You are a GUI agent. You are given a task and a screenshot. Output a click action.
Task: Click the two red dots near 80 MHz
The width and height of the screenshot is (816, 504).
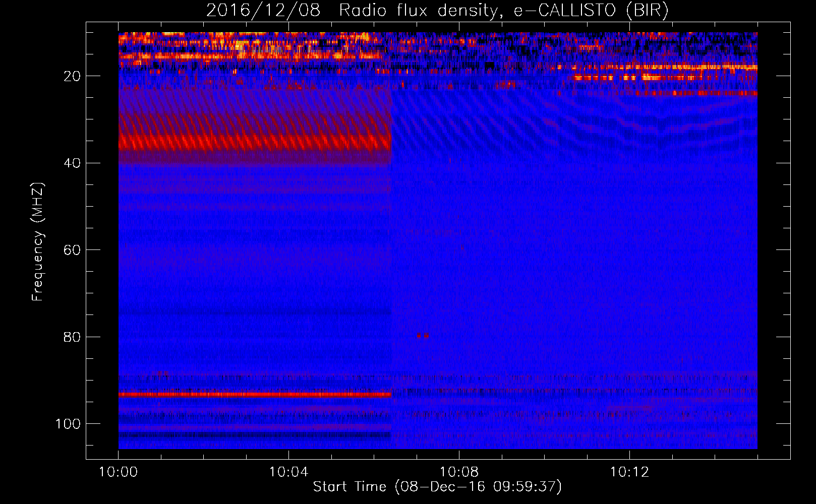pyautogui.click(x=423, y=335)
